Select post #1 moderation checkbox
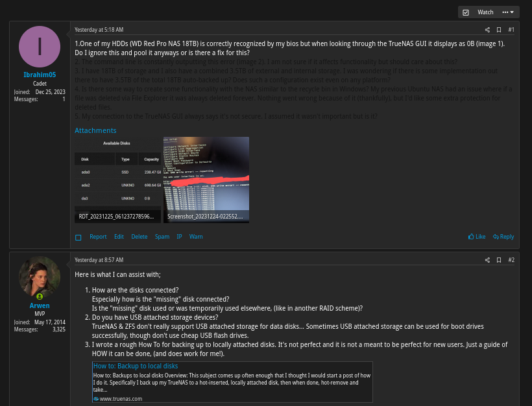Viewport: 532px width, 406px height. point(78,237)
